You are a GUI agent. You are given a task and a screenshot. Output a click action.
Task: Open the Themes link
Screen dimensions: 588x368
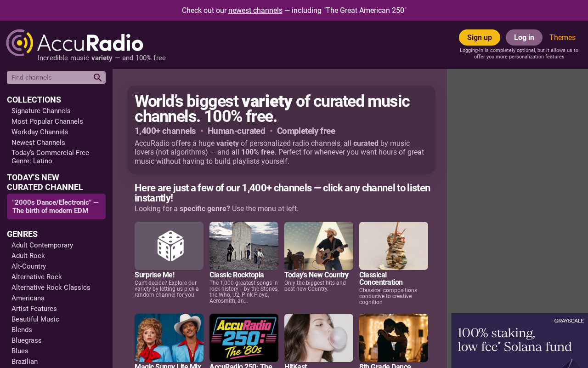coord(562,38)
